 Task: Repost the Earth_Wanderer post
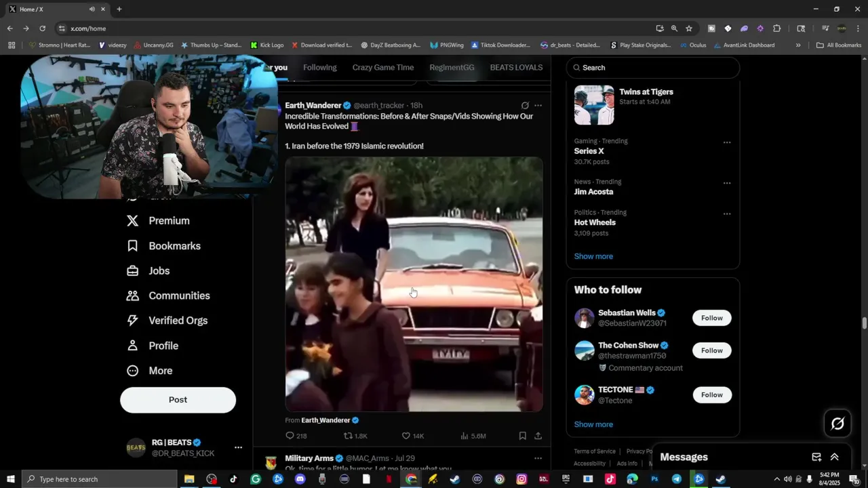355,436
